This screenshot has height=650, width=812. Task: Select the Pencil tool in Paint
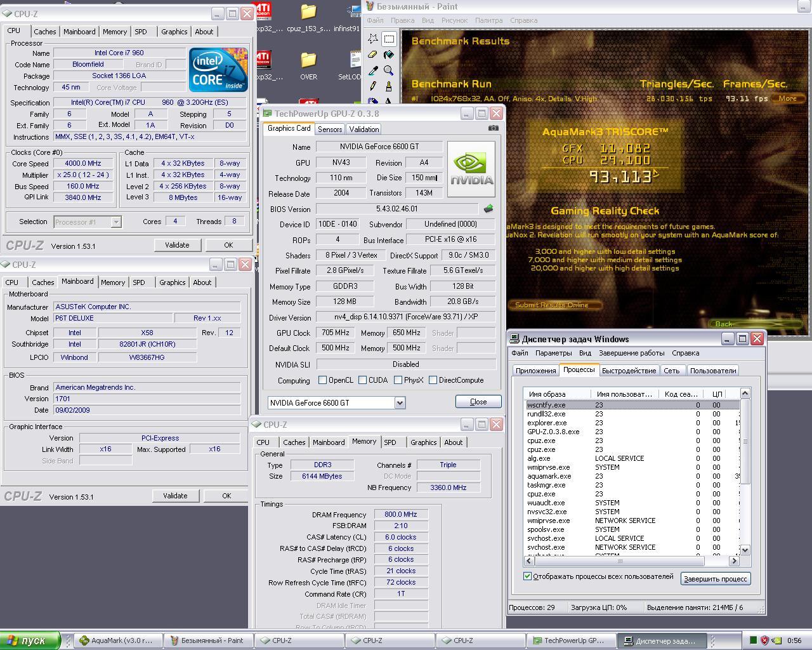(x=373, y=86)
